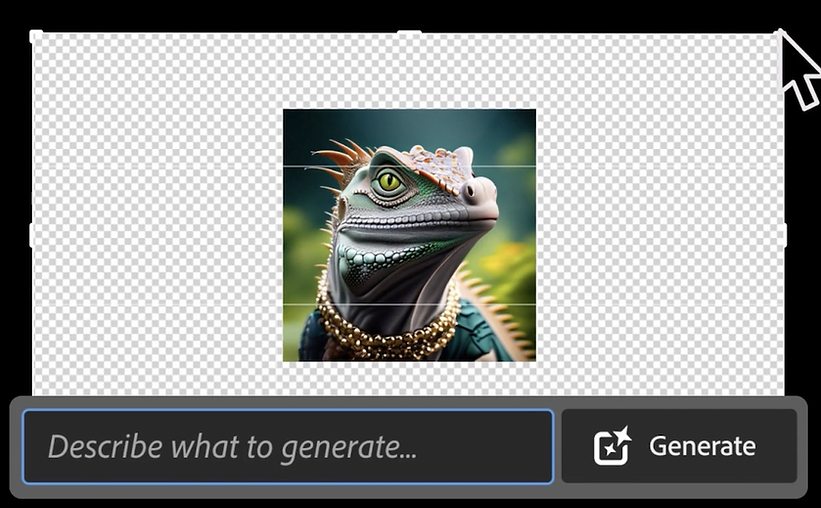Select the iguana image on the canvas

coord(409,235)
